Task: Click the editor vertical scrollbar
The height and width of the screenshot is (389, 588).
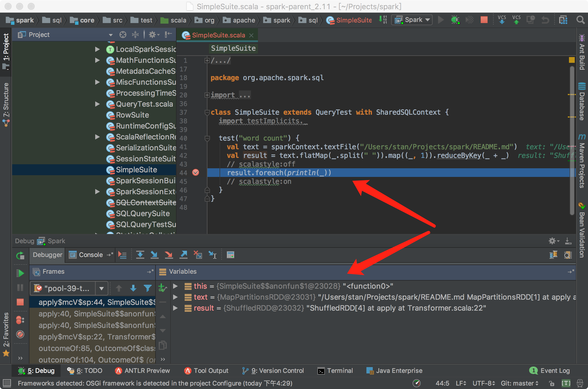Action: click(572, 138)
